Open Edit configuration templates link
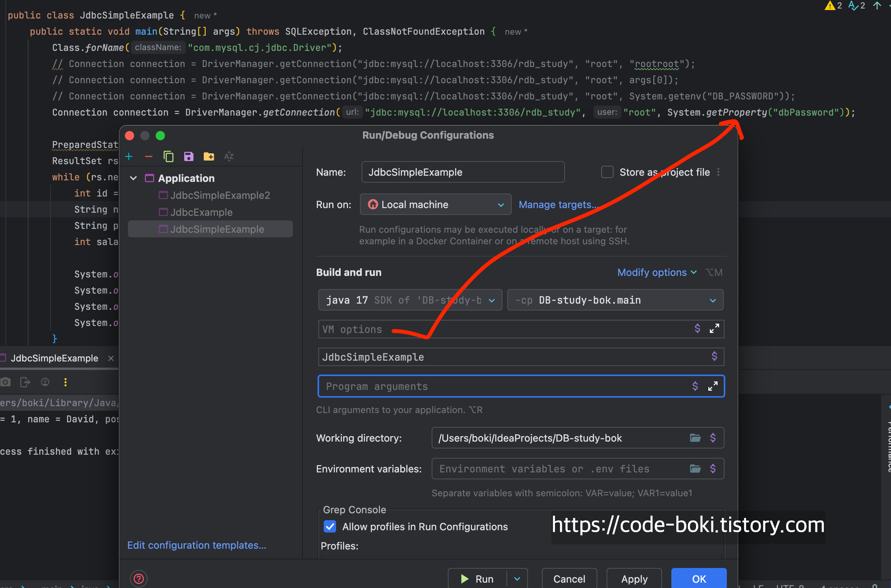This screenshot has height=588, width=891. pyautogui.click(x=197, y=545)
